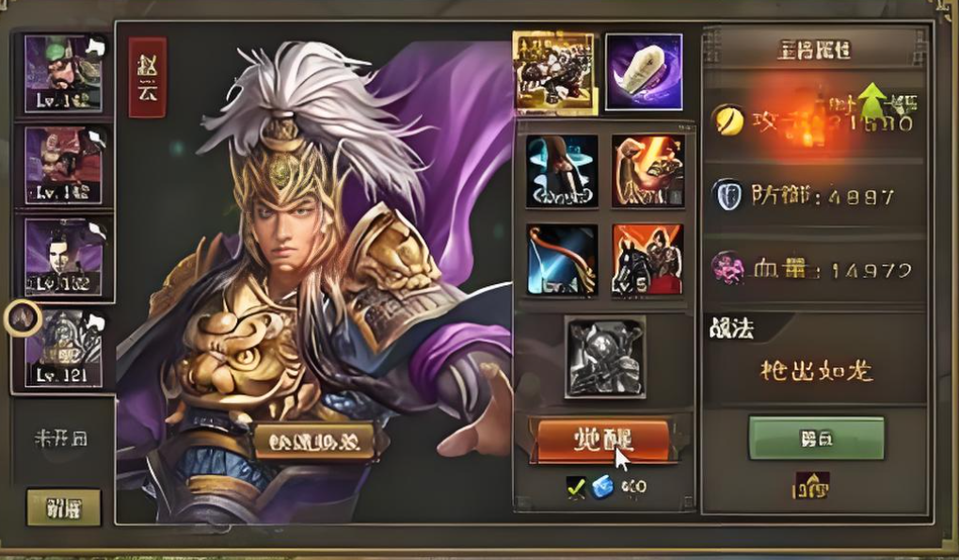Select the war horse mount slot
Viewport: 959px width, 560px height.
point(647,260)
